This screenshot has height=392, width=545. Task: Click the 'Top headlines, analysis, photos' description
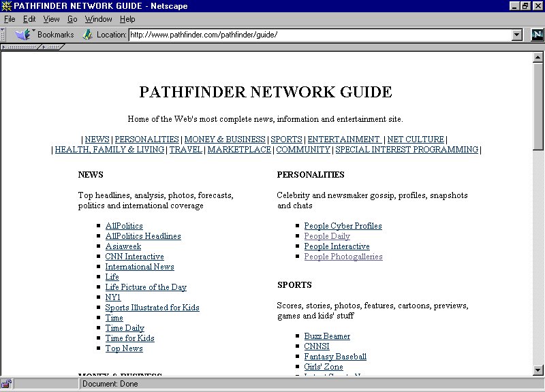(156, 200)
